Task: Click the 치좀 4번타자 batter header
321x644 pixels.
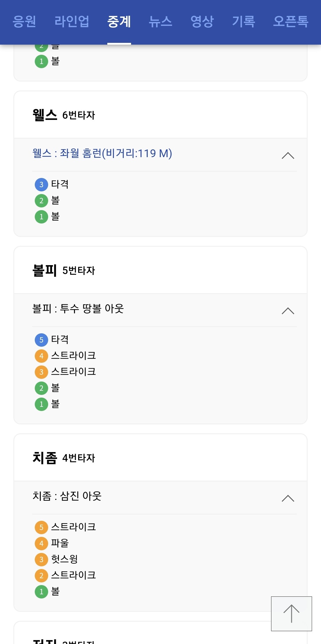Action: (x=64, y=458)
